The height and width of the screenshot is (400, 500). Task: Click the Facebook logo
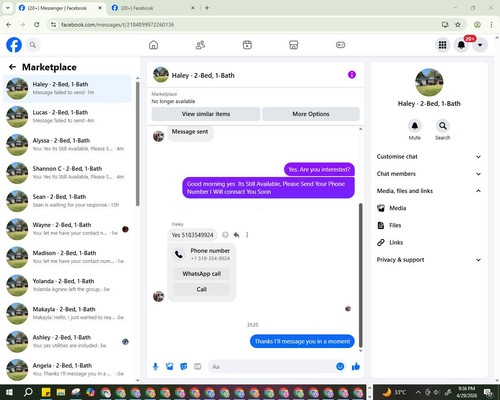coord(14,45)
